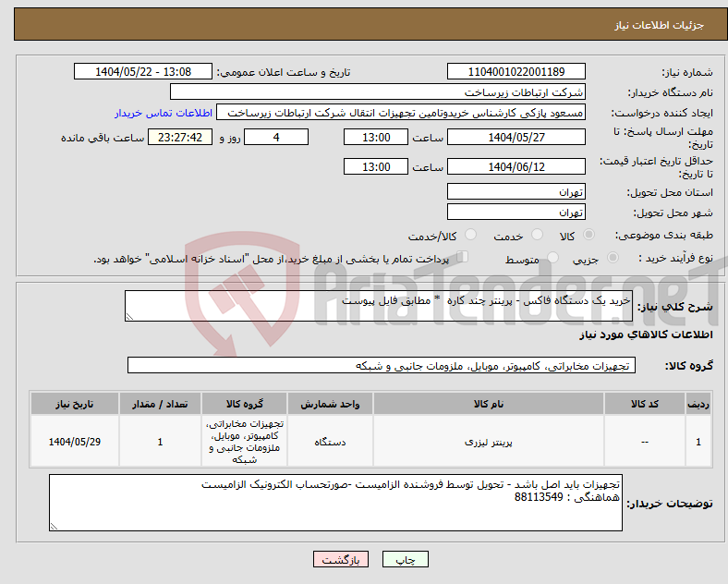The height and width of the screenshot is (584, 728).
Task: Click the پرینتر لیزری item name cell
Action: [489, 442]
